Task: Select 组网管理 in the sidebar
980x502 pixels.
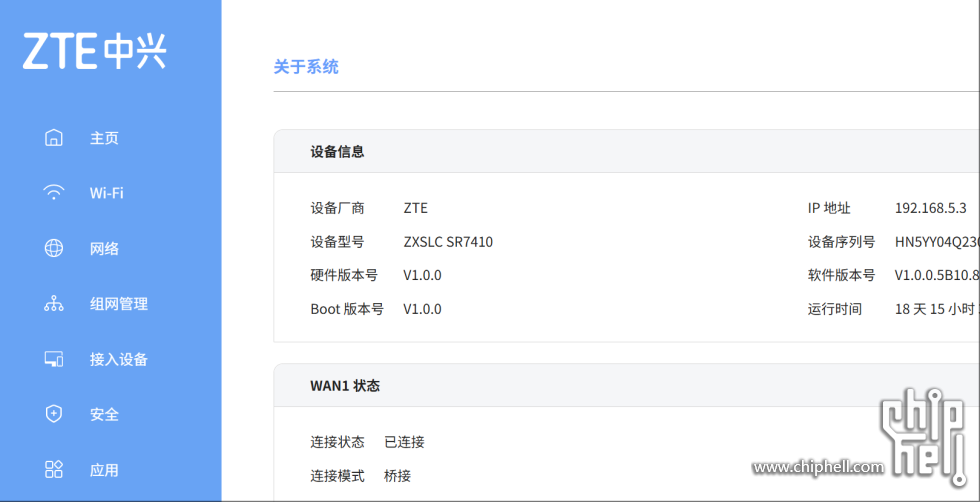Action: point(119,304)
